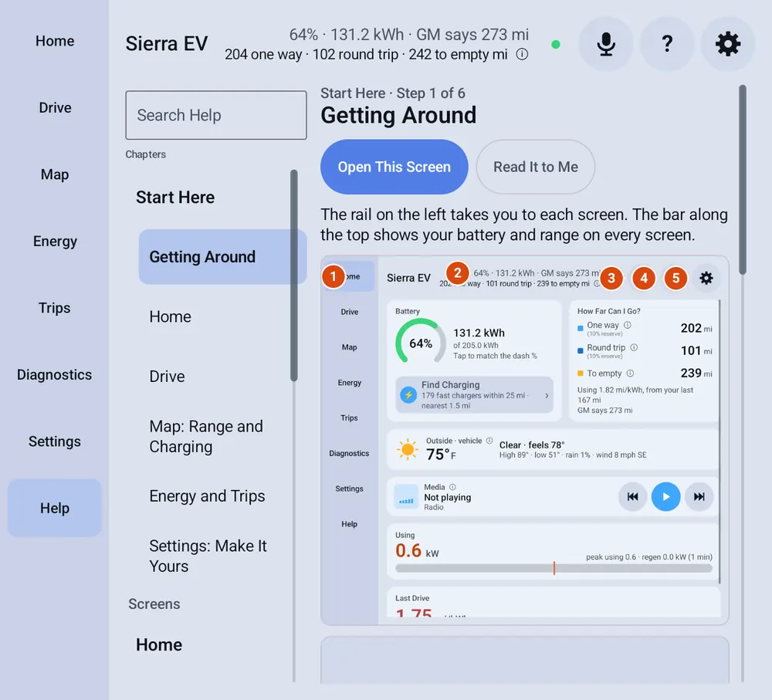Open Drive from the left rail

pyautogui.click(x=55, y=107)
